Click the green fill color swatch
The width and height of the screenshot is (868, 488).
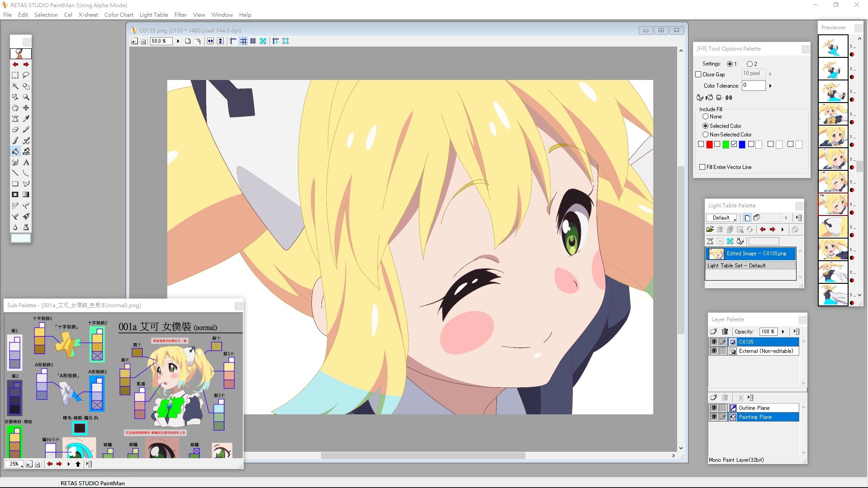click(726, 145)
